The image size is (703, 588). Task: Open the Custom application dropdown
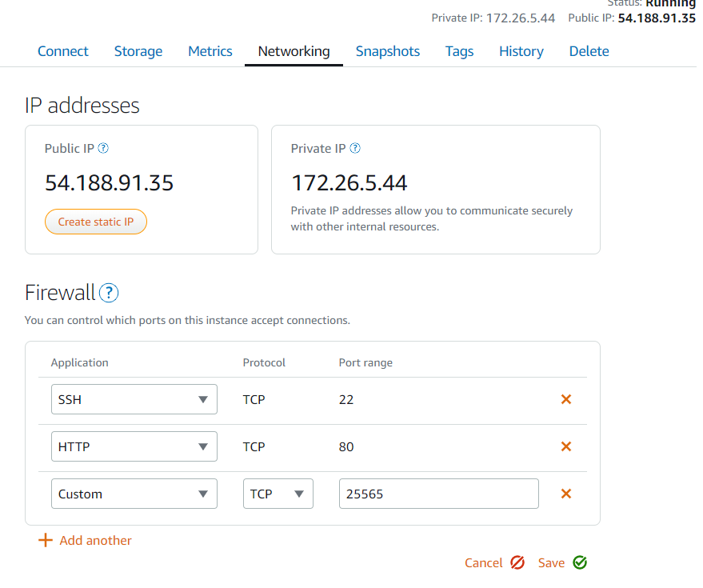point(134,494)
